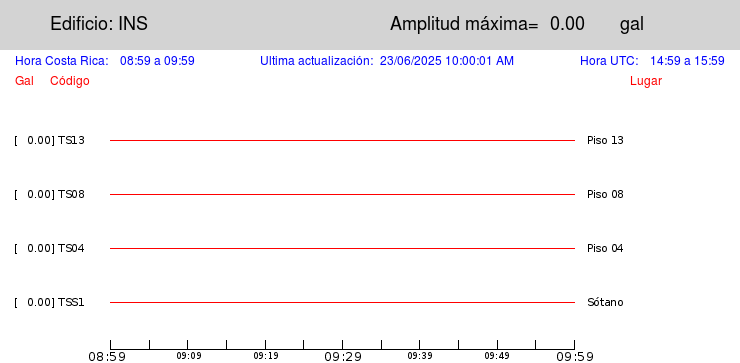Click the red Código column header
Image resolution: width=740 pixels, height=363 pixels.
coord(70,81)
